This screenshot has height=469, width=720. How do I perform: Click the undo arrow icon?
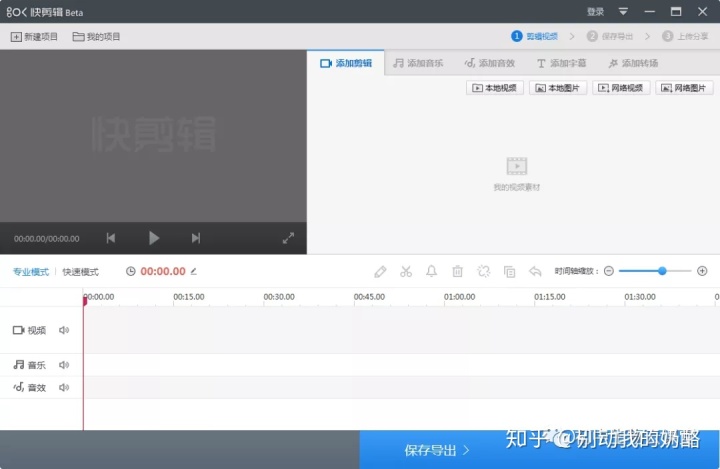point(535,271)
